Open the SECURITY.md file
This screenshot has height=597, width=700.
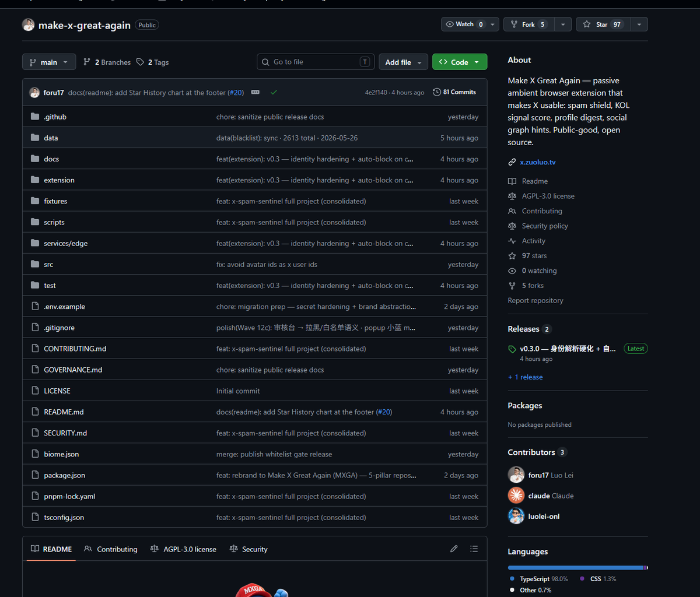(65, 433)
